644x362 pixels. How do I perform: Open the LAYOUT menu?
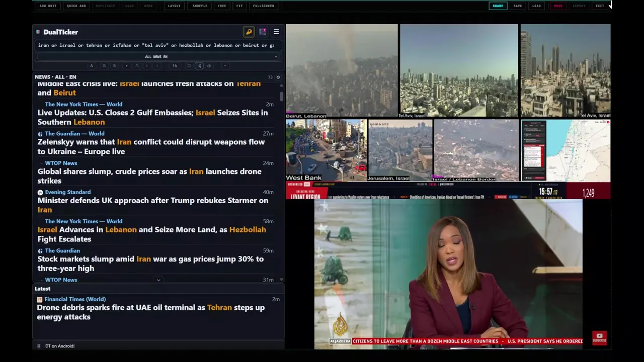174,6
